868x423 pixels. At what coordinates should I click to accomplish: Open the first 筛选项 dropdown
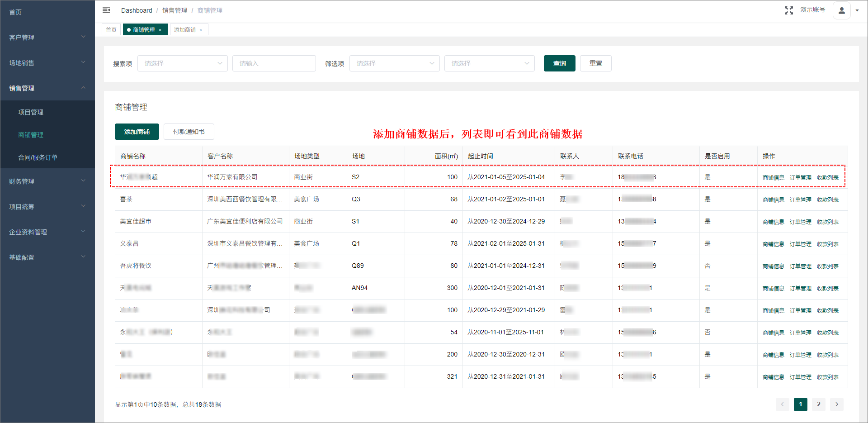(395, 63)
